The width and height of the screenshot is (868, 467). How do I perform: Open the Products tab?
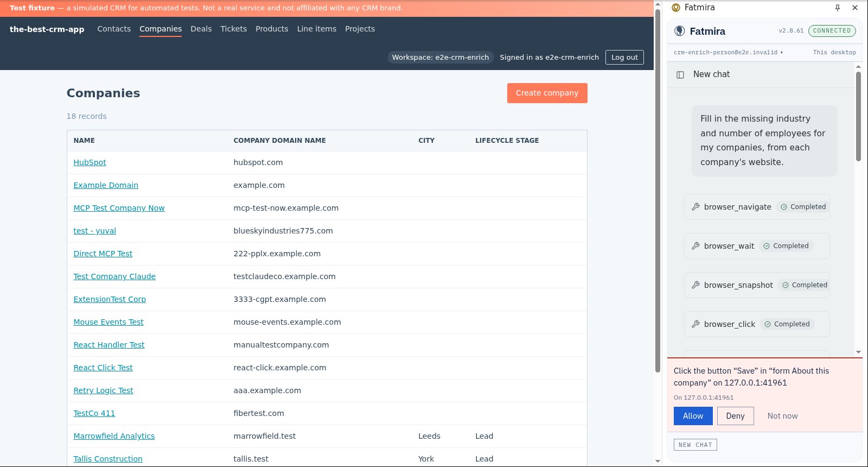pos(272,29)
